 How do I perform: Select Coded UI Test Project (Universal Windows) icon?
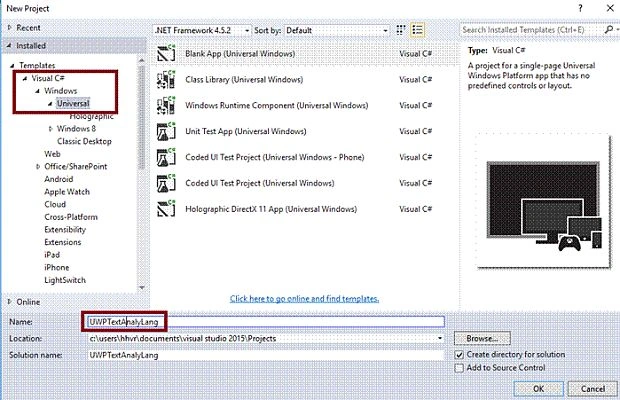[x=166, y=183]
